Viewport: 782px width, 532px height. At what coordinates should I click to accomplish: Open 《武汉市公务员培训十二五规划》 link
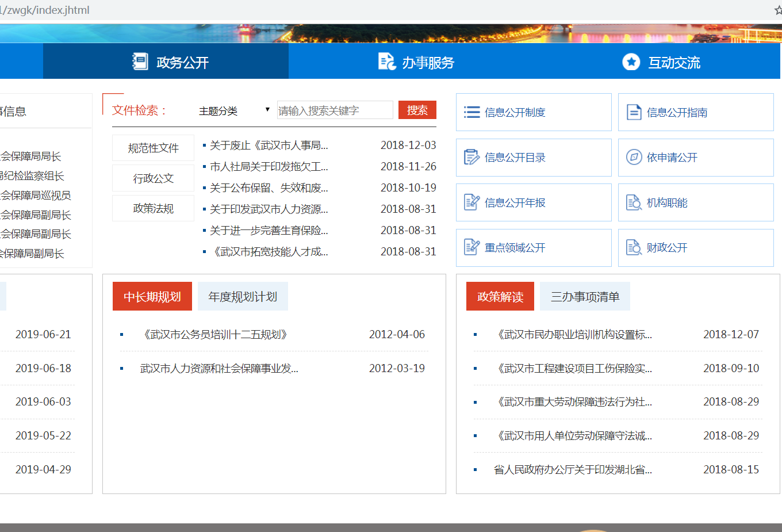click(215, 335)
